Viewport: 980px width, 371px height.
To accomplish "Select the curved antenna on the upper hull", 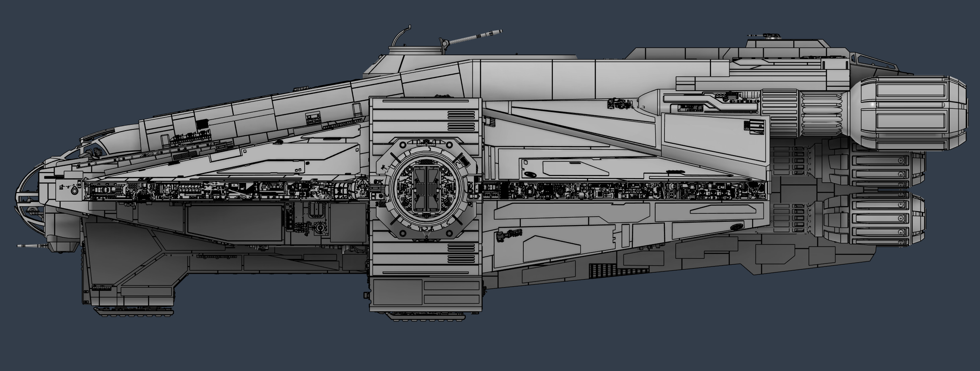I will pos(401,35).
